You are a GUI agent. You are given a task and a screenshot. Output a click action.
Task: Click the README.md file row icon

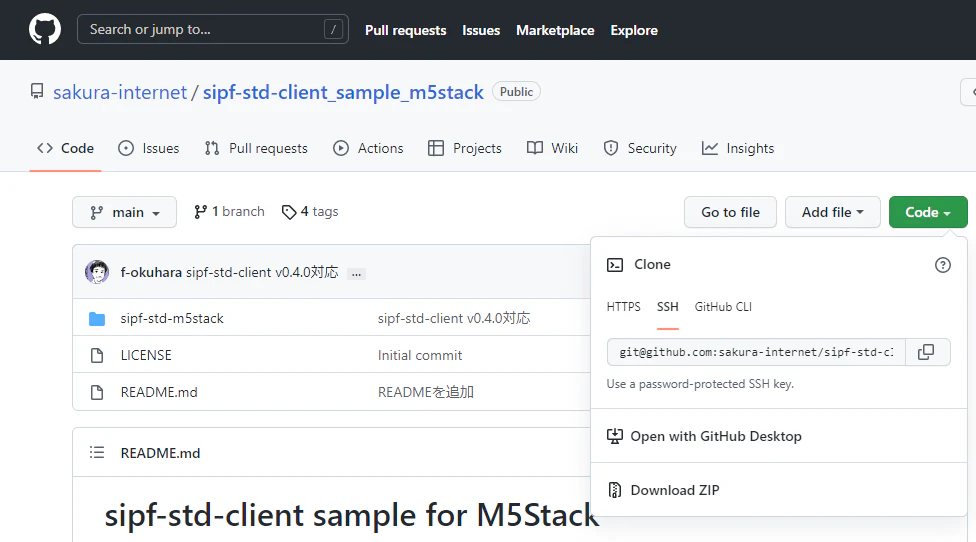[x=97, y=392]
